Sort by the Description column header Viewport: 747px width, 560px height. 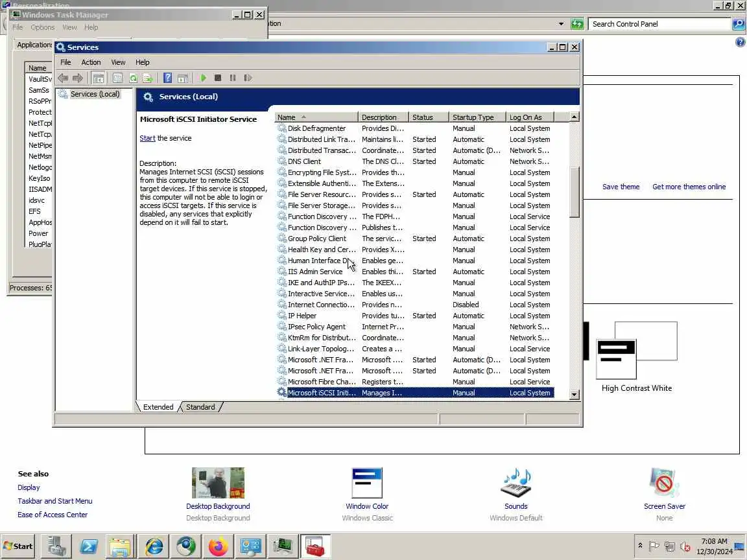(x=383, y=117)
